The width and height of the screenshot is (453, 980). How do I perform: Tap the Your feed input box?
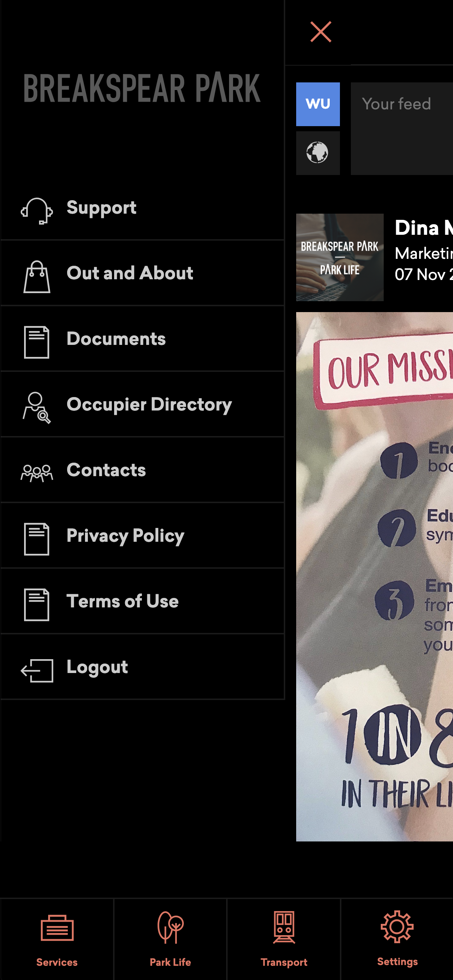coord(402,129)
